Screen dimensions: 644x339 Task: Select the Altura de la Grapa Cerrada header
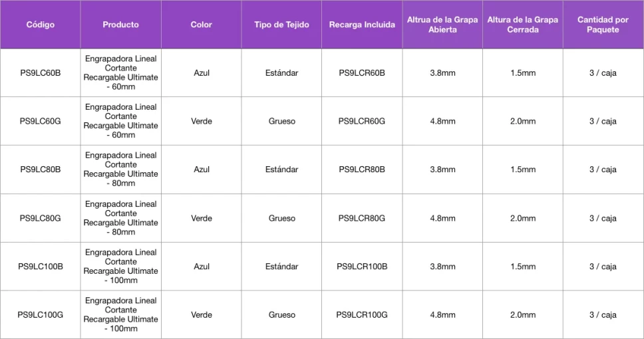click(522, 25)
